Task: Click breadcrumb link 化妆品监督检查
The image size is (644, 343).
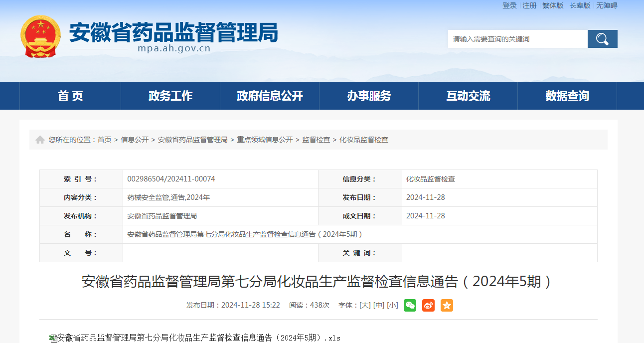Action: click(x=364, y=140)
